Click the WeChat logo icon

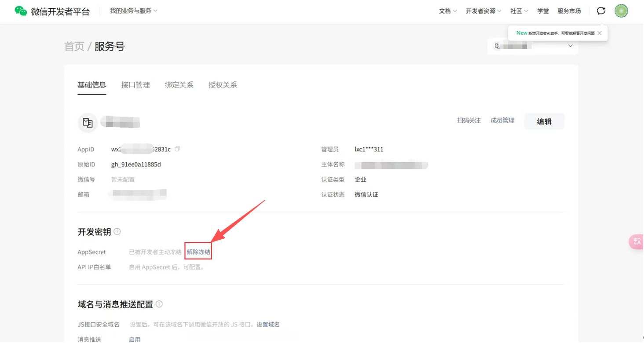tap(21, 11)
